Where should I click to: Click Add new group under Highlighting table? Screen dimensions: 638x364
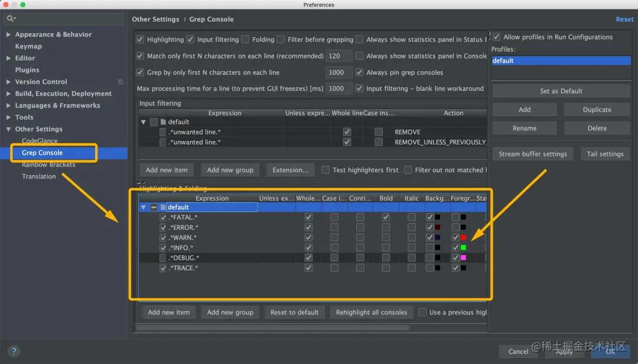[230, 313]
